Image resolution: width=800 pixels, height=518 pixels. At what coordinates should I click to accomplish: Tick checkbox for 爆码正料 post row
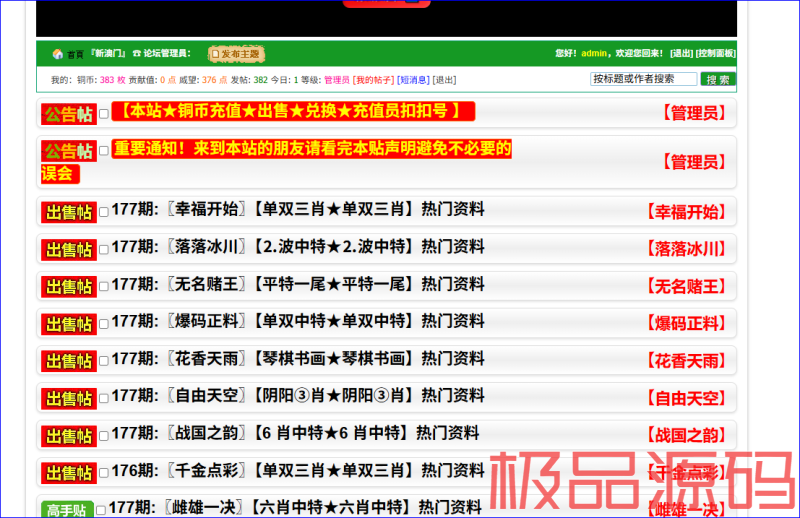(x=104, y=324)
